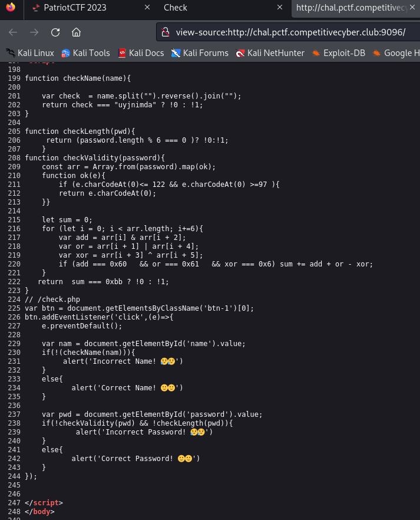Click the Kali Docs red bookmark icon
The image size is (420, 520).
[122, 53]
